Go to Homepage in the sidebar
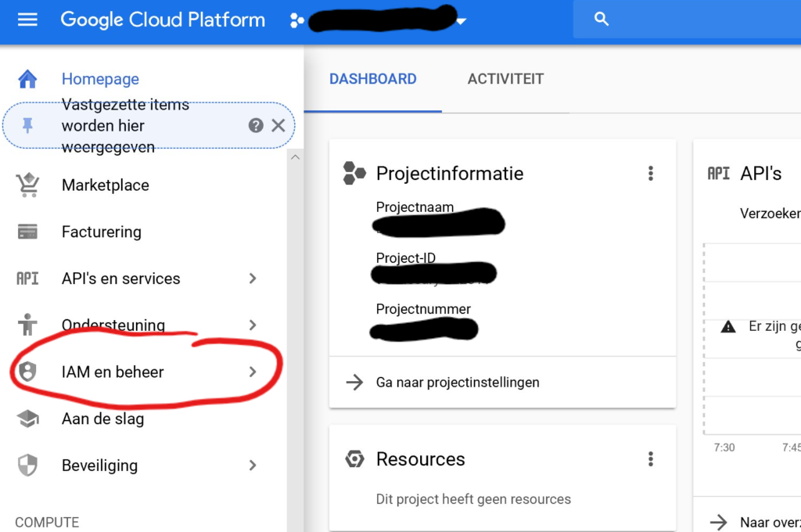The height and width of the screenshot is (532, 801). coord(100,79)
